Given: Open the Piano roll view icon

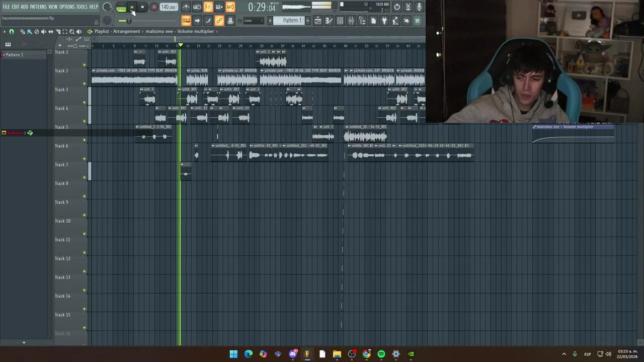Looking at the screenshot, I should click(329, 21).
